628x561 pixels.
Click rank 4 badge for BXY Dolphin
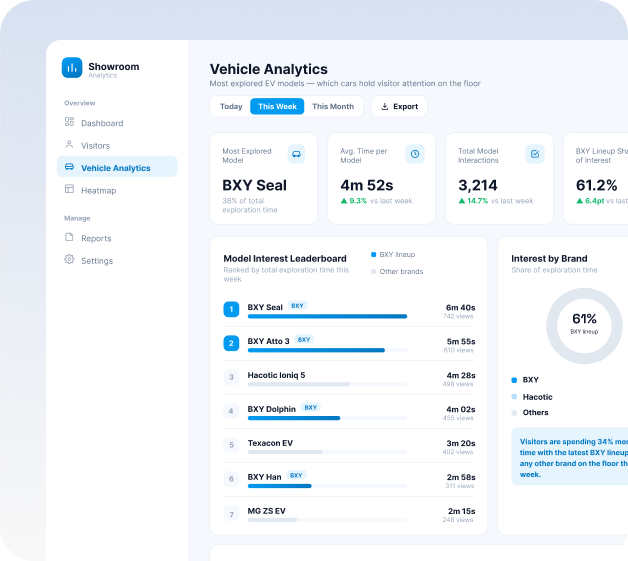(231, 411)
